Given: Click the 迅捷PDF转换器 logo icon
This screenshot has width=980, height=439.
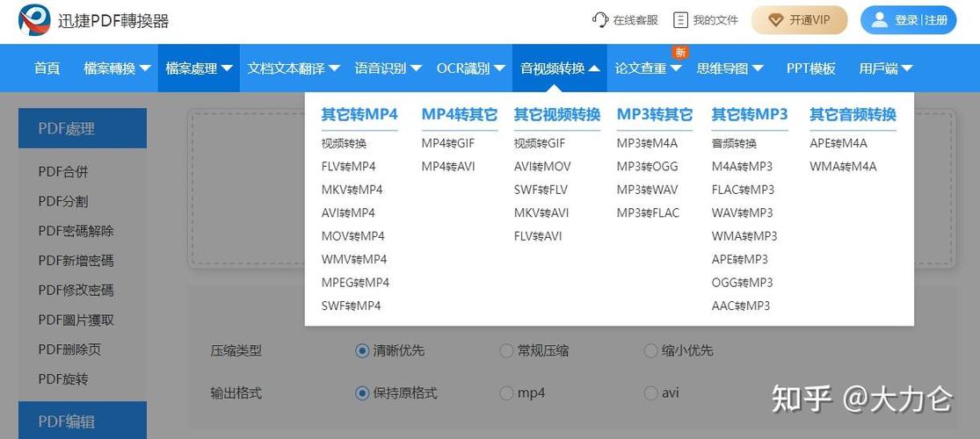Looking at the screenshot, I should tap(34, 20).
